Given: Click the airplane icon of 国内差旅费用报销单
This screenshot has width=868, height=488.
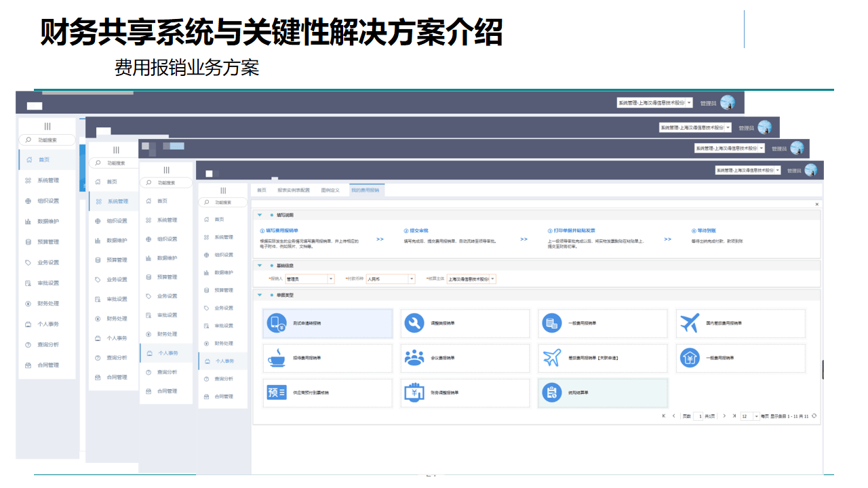Looking at the screenshot, I should point(690,324).
